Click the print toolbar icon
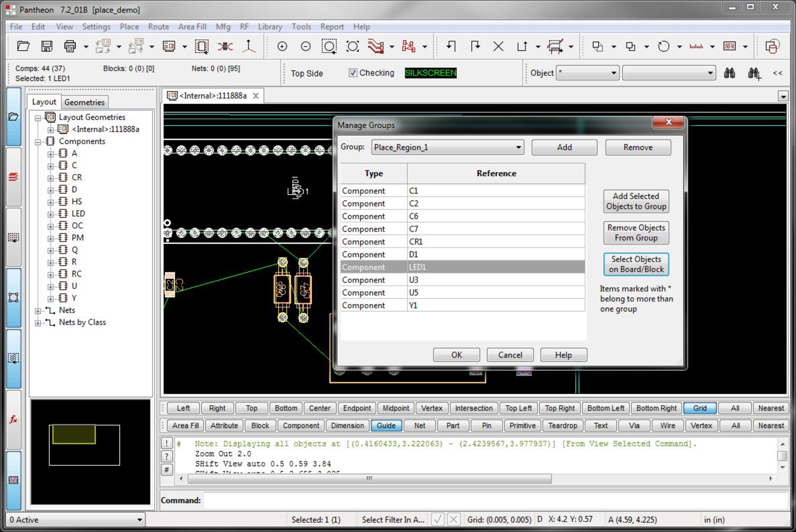 coord(70,46)
